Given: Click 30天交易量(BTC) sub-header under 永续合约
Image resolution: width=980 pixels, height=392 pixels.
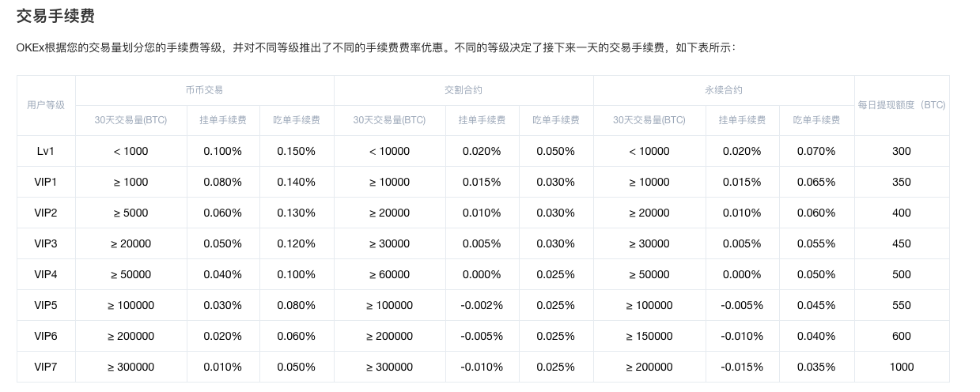Looking at the screenshot, I should 649,120.
